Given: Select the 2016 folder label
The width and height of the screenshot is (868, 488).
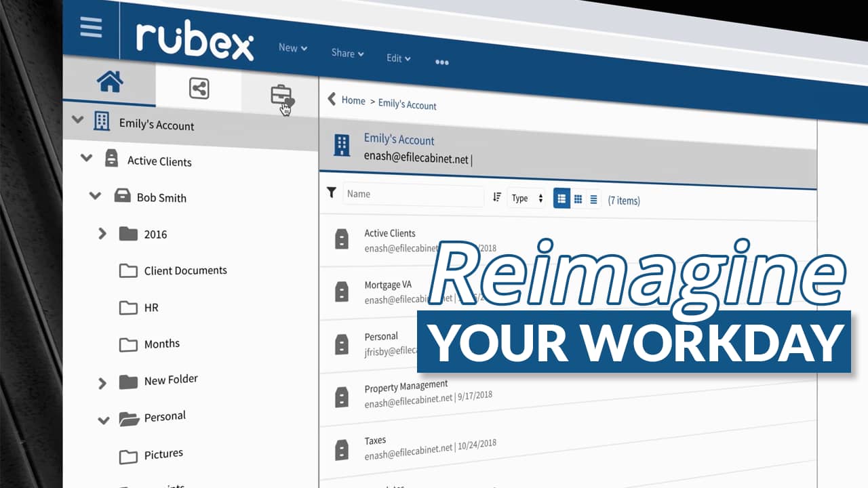Looking at the screenshot, I should 155,235.
